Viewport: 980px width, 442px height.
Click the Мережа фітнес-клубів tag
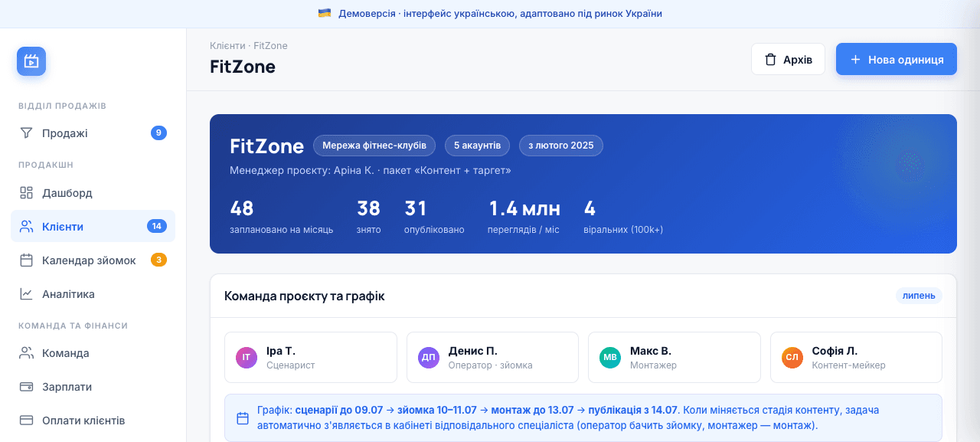coord(374,146)
